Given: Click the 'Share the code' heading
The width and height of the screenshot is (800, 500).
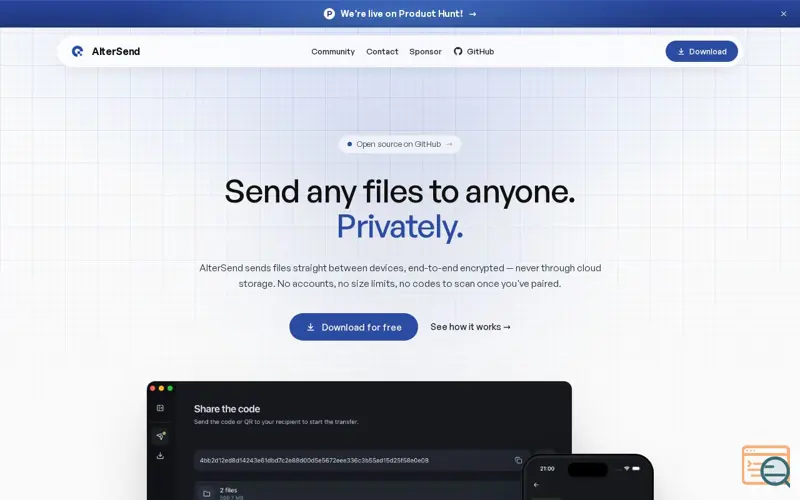Looking at the screenshot, I should click(x=227, y=409).
